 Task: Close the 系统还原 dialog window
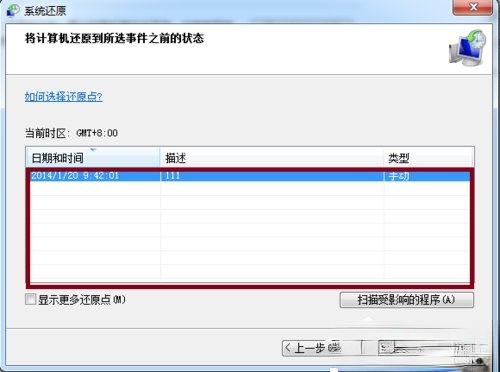[x=473, y=7]
